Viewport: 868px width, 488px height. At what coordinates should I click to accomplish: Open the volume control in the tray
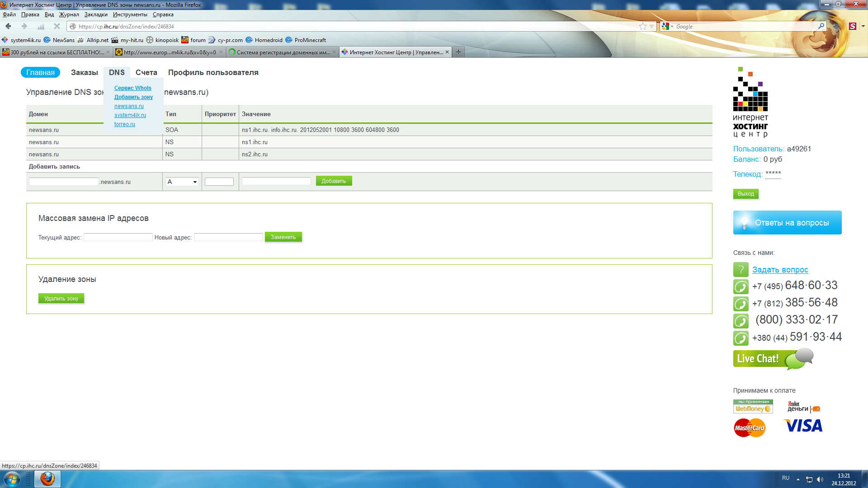coord(820,479)
